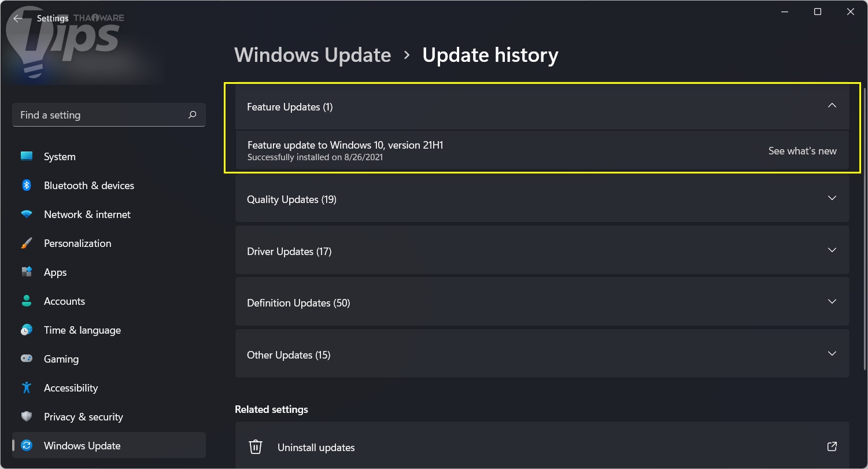This screenshot has width=868, height=469.
Task: Expand Definition Updates
Action: coord(832,301)
